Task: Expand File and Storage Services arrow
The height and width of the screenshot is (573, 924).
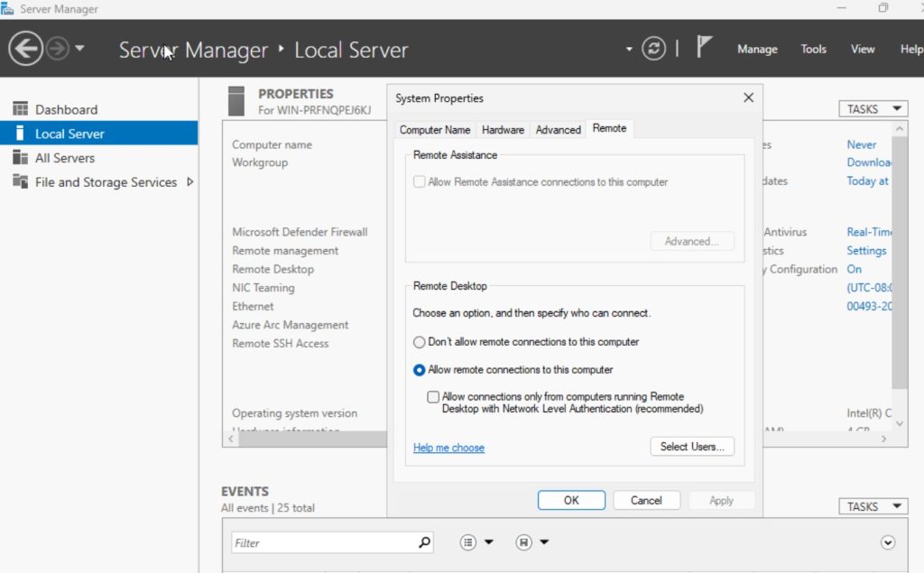Action: [189, 182]
